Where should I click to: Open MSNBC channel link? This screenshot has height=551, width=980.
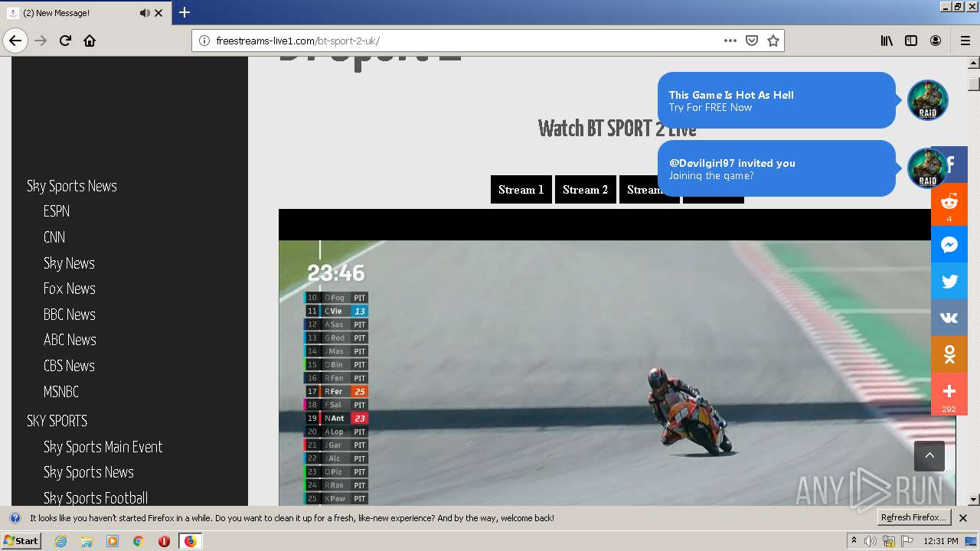(x=61, y=392)
